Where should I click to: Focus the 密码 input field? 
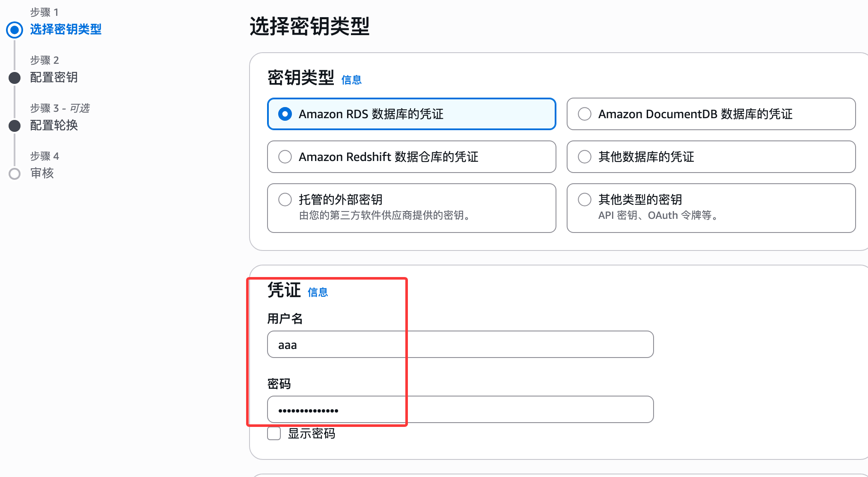pos(460,410)
